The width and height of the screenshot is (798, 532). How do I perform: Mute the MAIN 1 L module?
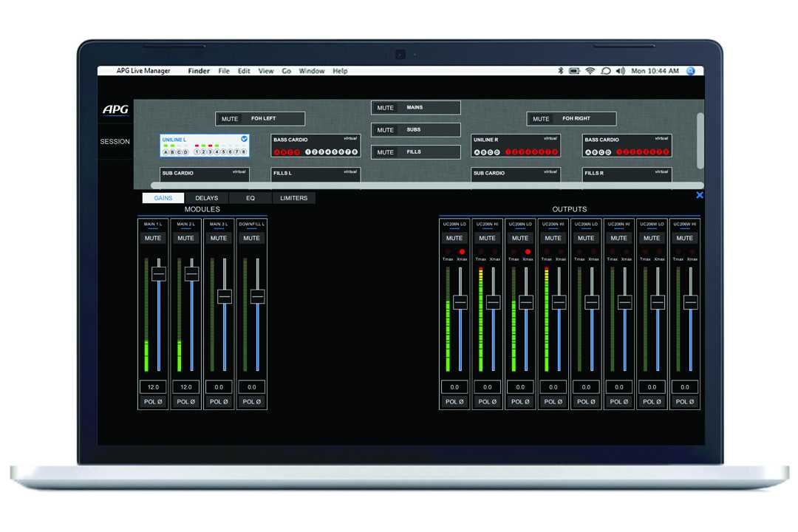(x=152, y=238)
